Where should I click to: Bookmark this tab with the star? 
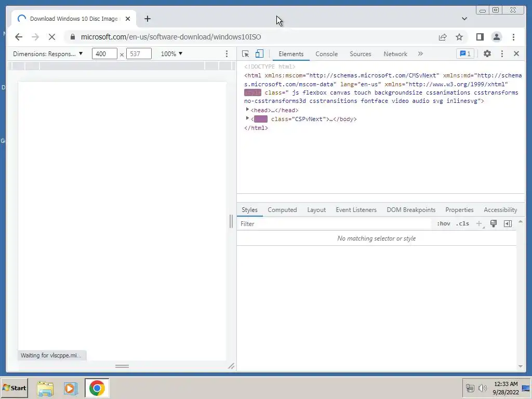459,37
